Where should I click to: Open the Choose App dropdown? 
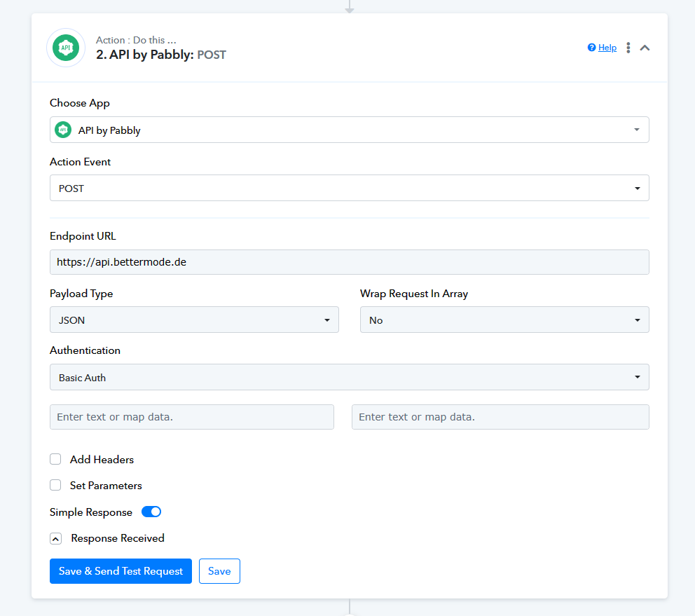coord(350,130)
